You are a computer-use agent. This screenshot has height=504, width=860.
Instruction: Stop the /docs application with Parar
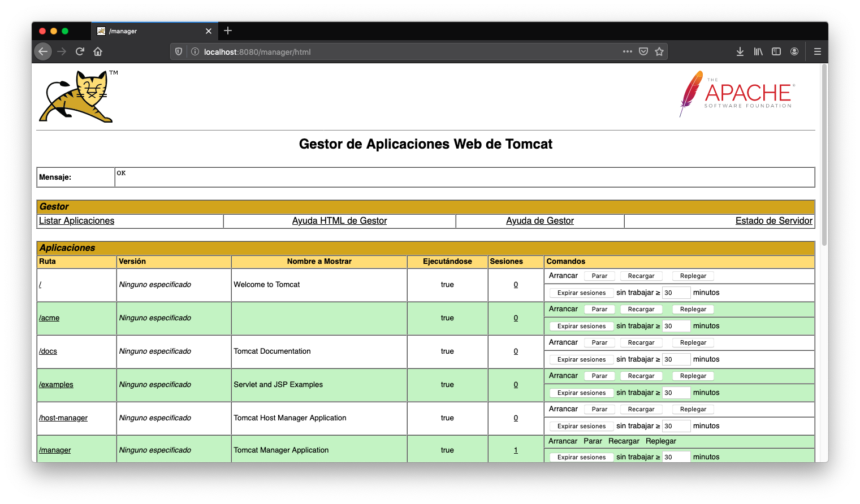(599, 343)
